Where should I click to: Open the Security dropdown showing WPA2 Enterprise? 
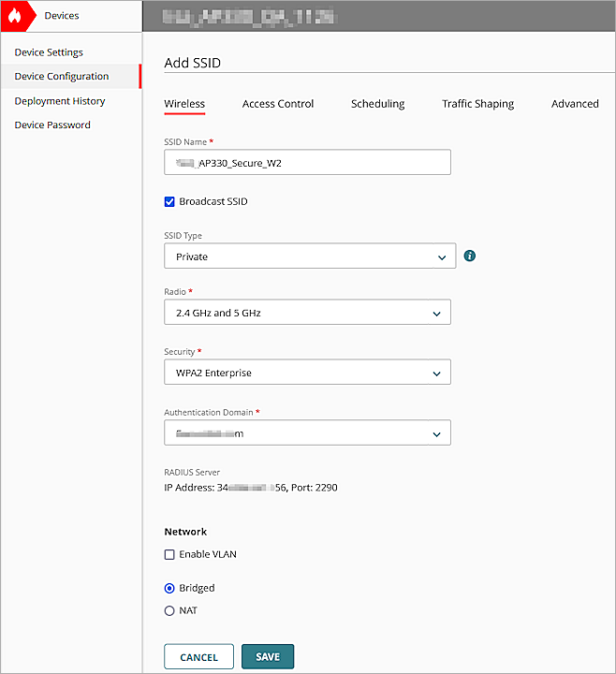(x=307, y=373)
